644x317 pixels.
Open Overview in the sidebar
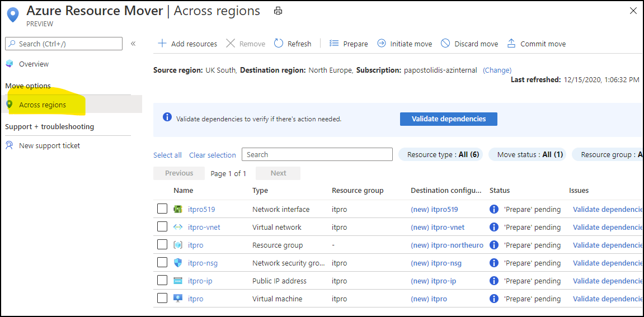pyautogui.click(x=34, y=64)
